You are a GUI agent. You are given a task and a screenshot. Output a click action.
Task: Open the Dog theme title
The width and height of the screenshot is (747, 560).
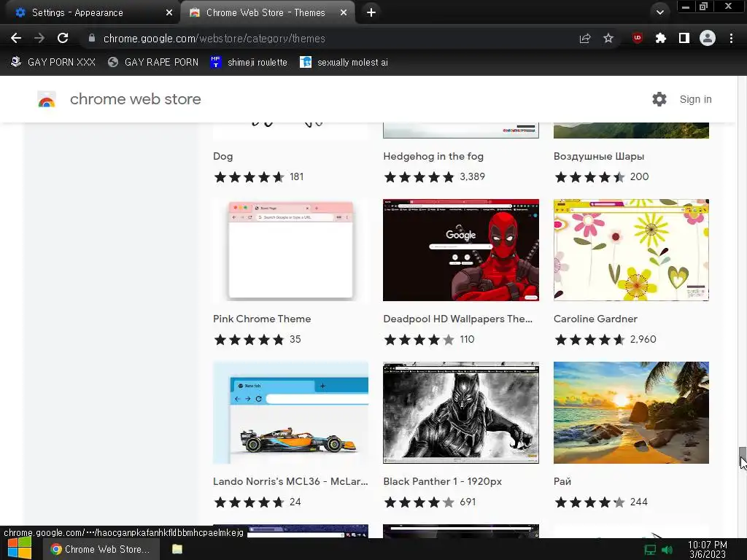coord(223,156)
